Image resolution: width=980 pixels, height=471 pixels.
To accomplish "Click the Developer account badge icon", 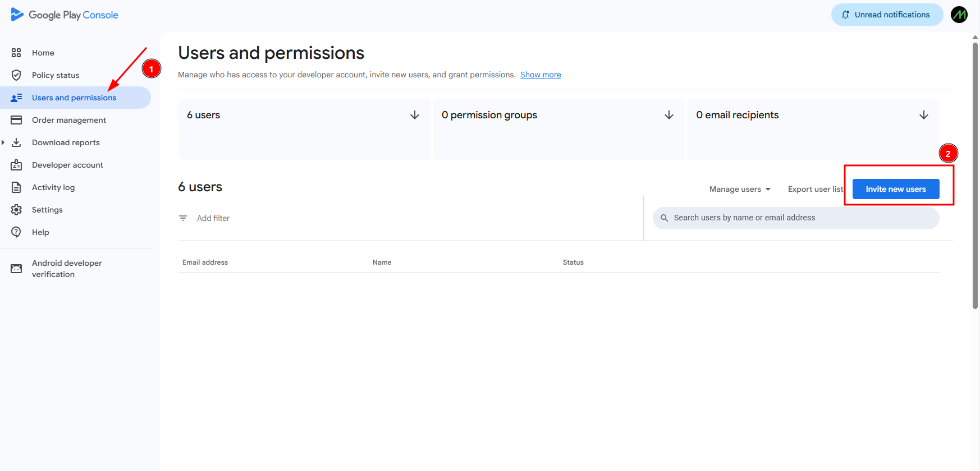I will tap(16, 165).
